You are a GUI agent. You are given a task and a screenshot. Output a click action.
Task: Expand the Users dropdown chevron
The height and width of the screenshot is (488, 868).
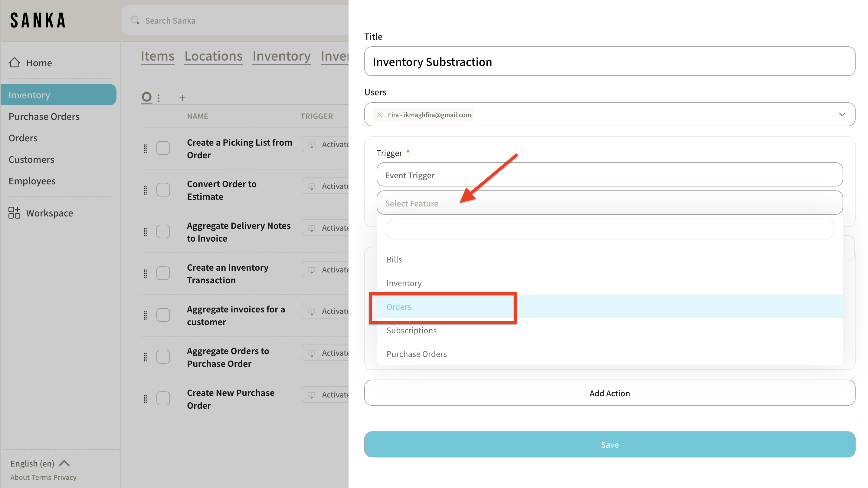click(842, 114)
